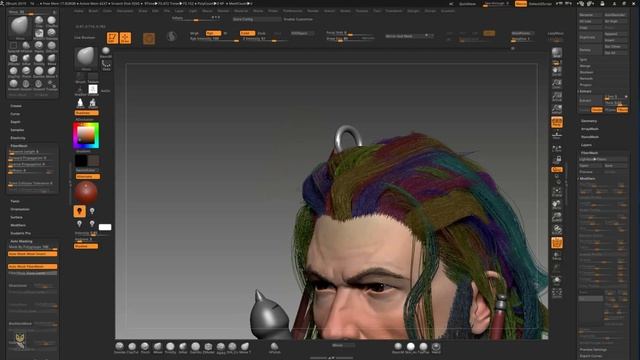Open the current Move brush thumbnail on left shelf
This screenshot has height=360, width=640.
[86, 58]
